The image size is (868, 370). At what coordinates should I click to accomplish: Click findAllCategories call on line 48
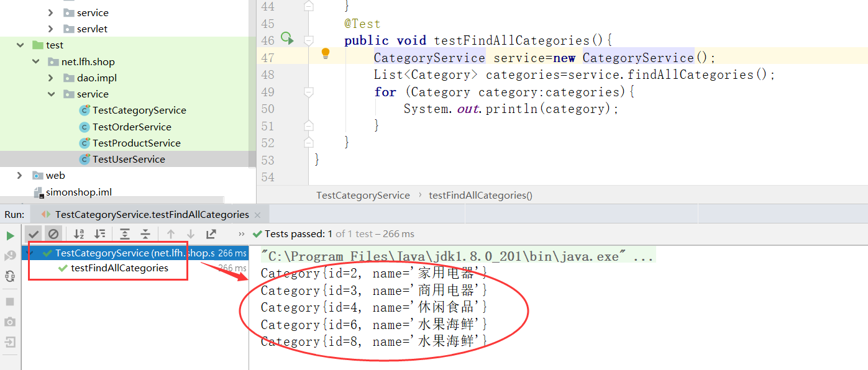click(690, 74)
